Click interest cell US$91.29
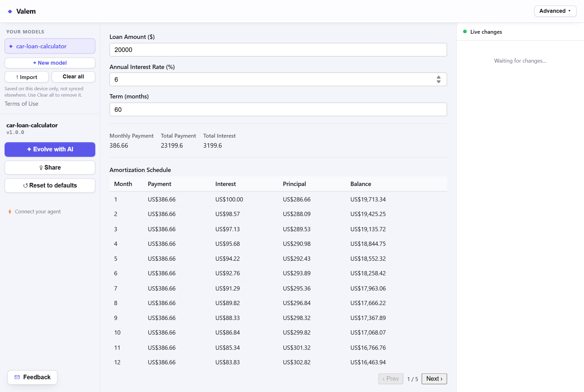The image size is (584, 392). click(228, 288)
